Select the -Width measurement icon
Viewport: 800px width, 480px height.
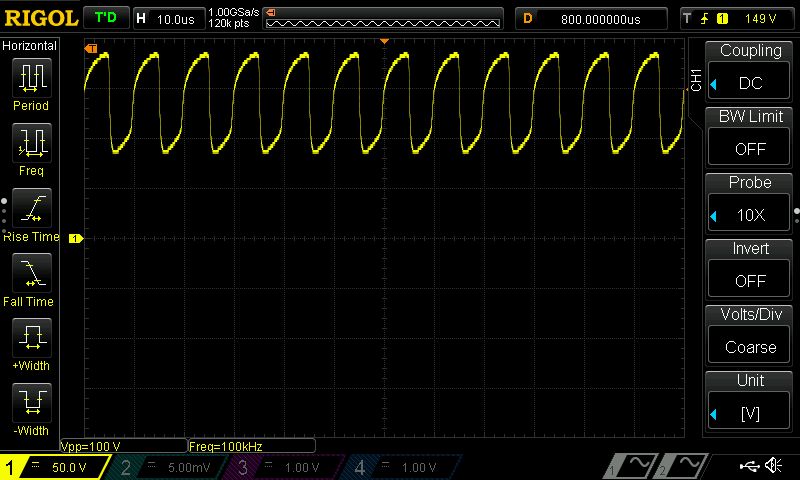(x=32, y=402)
